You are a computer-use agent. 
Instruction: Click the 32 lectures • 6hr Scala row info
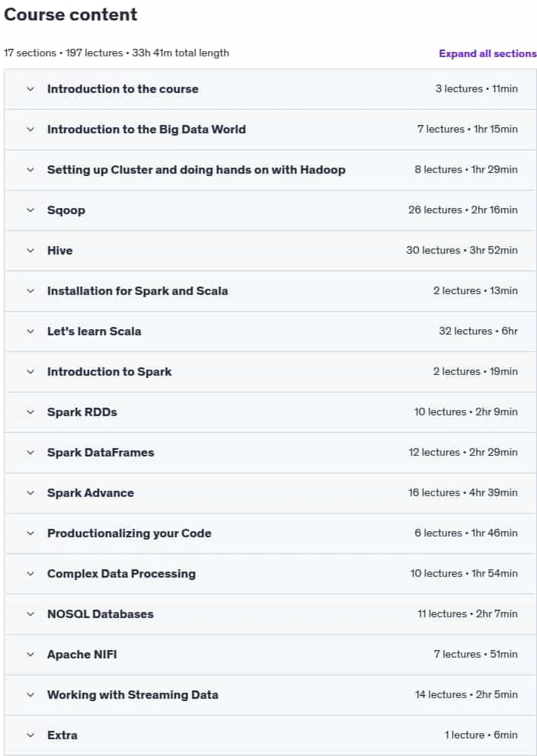(x=478, y=332)
